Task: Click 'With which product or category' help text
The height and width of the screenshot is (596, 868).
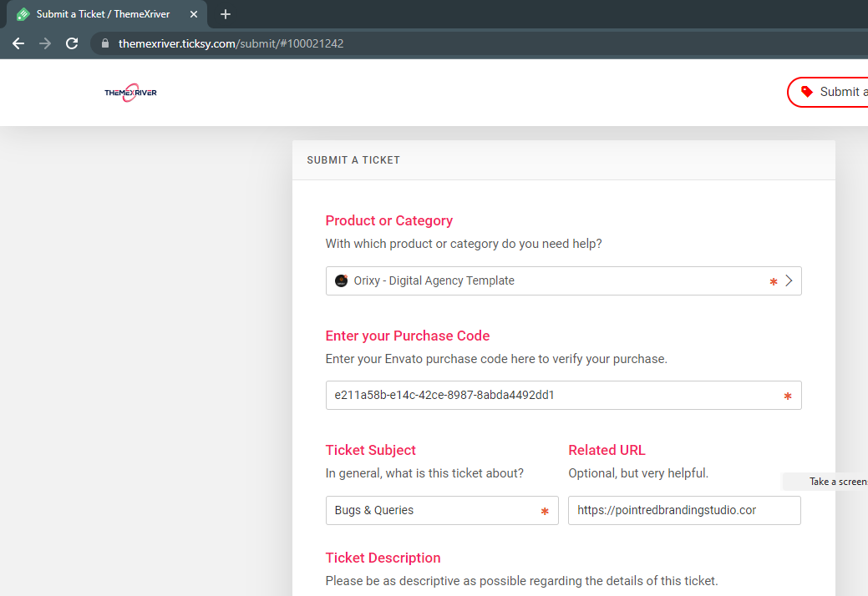Action: pos(464,244)
